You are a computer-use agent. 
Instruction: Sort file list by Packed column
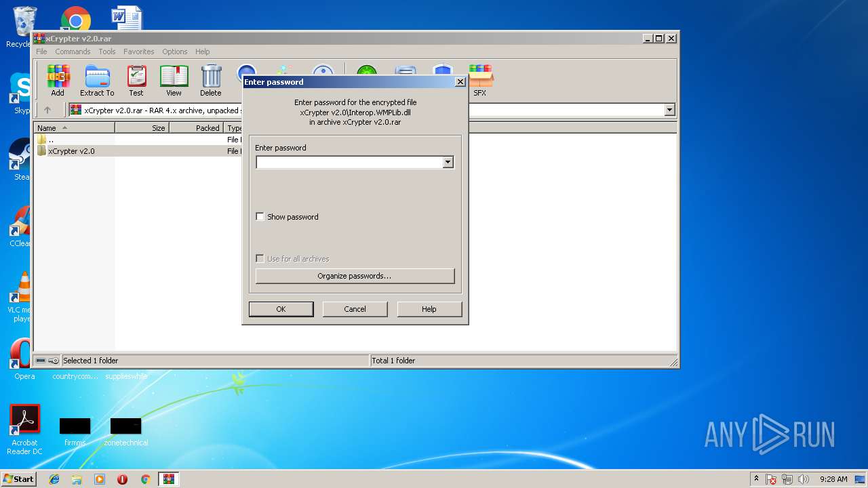(x=196, y=127)
